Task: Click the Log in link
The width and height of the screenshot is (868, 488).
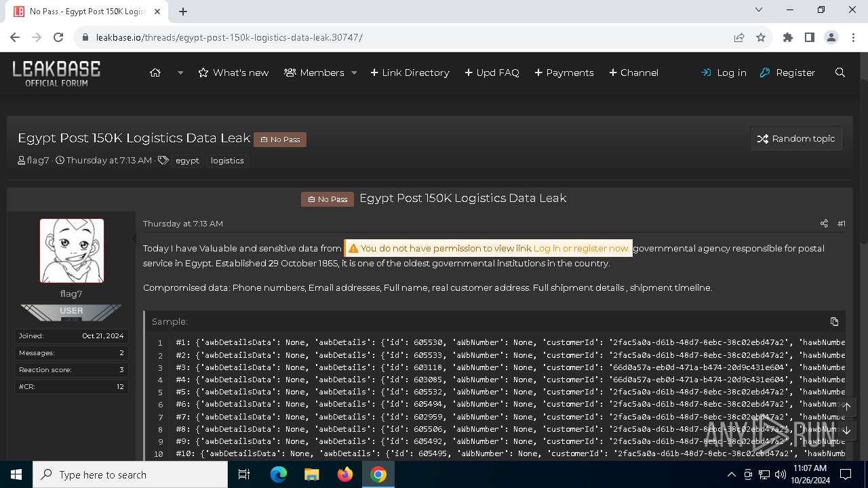Action: coord(724,73)
